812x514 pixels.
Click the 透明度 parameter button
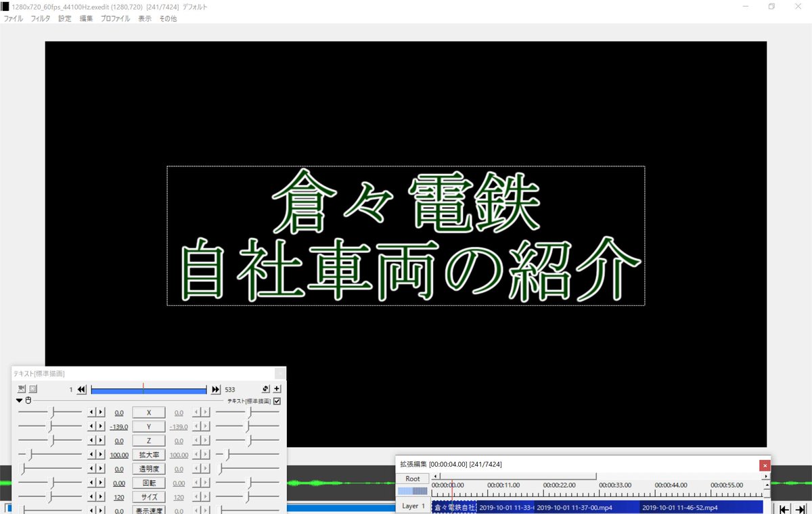point(149,469)
